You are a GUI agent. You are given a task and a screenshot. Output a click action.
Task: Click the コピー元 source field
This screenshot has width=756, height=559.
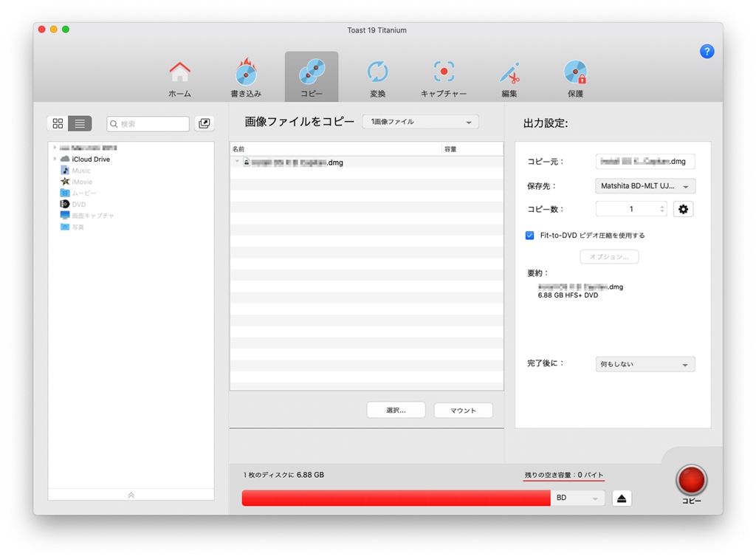(645, 162)
